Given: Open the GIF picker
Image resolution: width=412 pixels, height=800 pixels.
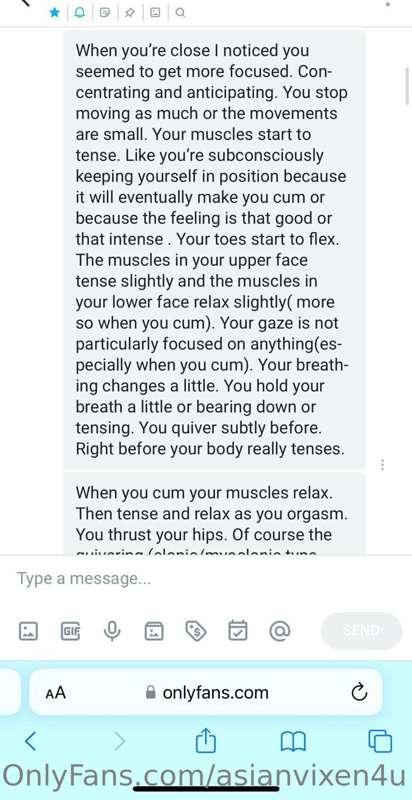Looking at the screenshot, I should click(x=70, y=631).
